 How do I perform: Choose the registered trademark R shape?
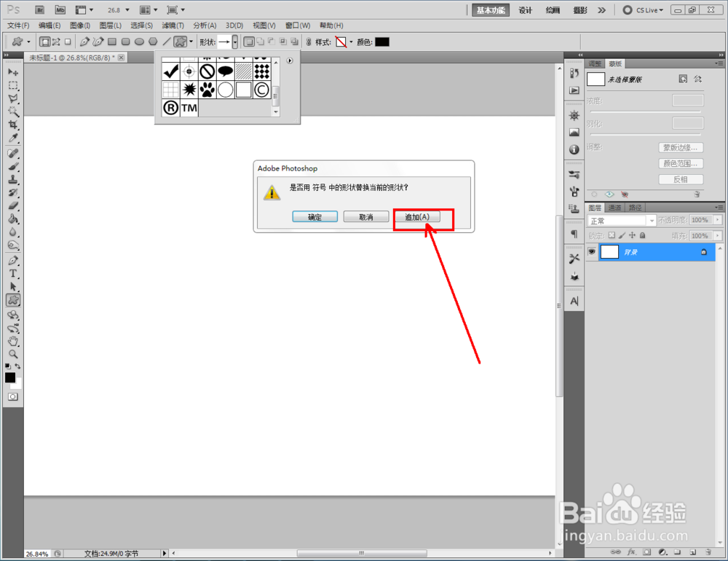[x=171, y=108]
